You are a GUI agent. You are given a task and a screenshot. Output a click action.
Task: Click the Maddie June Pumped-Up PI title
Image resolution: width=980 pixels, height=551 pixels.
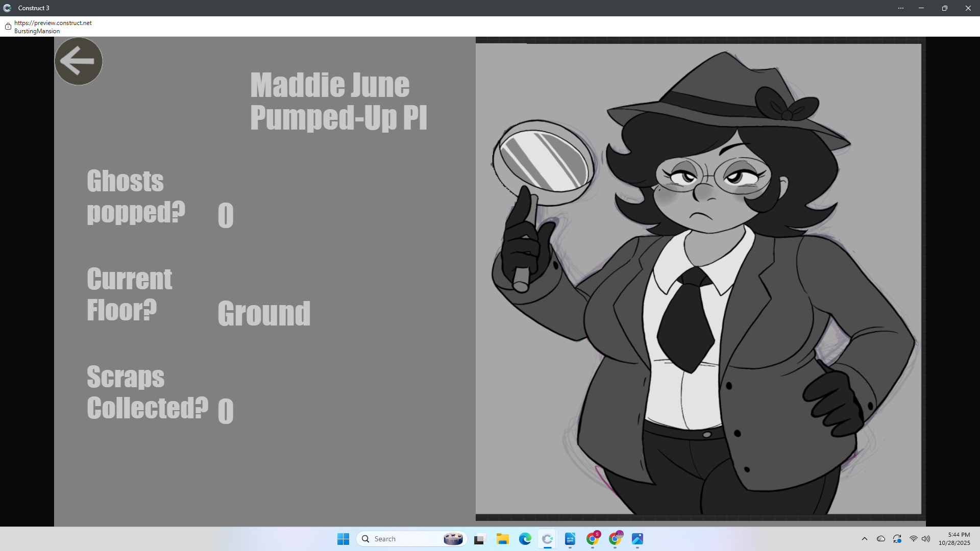coord(338,101)
